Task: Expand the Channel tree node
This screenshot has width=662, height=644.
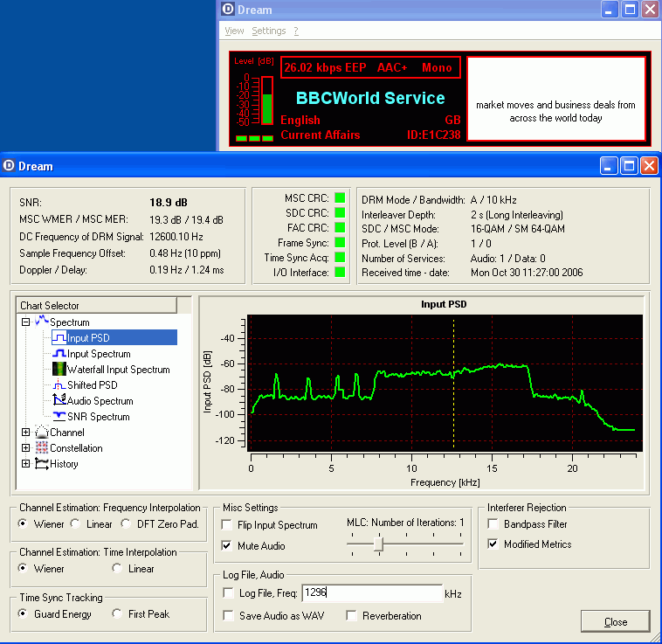Action: coord(25,432)
